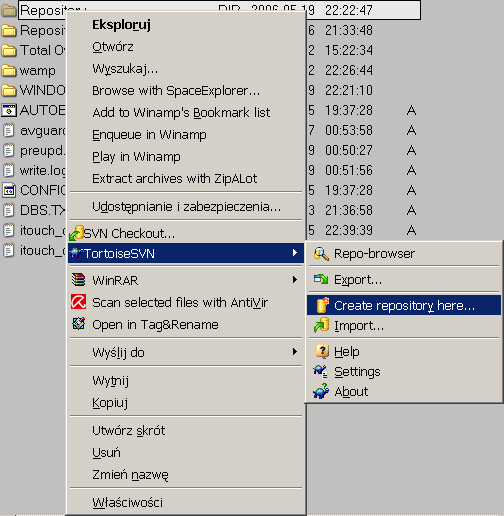The height and width of the screenshot is (516, 504).
Task: Click the time 22:22:47 in file list
Action: click(x=349, y=10)
